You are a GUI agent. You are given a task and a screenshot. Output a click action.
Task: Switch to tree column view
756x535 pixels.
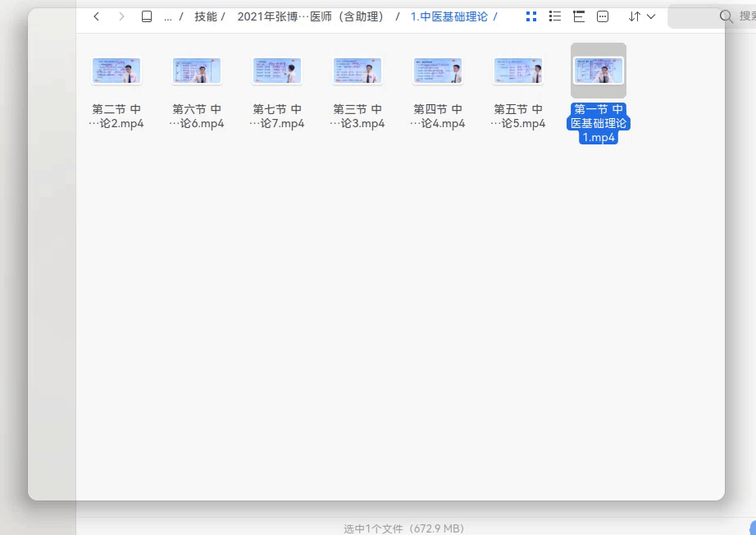pyautogui.click(x=579, y=17)
